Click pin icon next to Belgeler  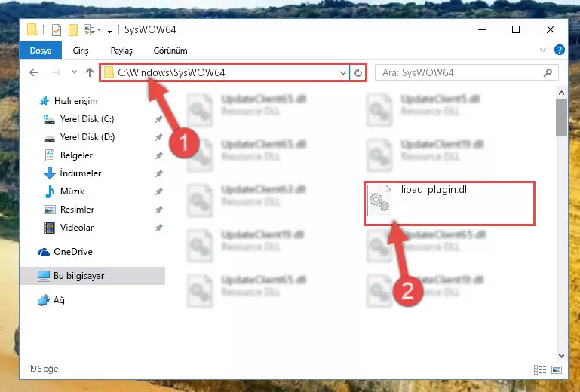[158, 155]
